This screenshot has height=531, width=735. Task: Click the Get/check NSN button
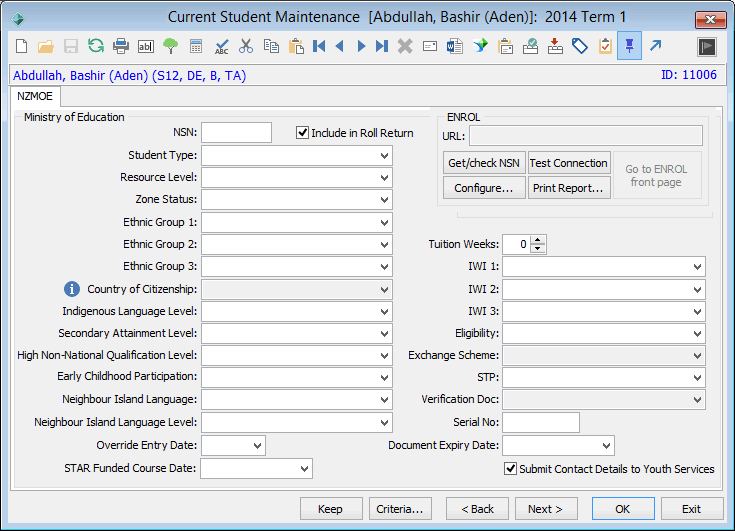pyautogui.click(x=484, y=163)
